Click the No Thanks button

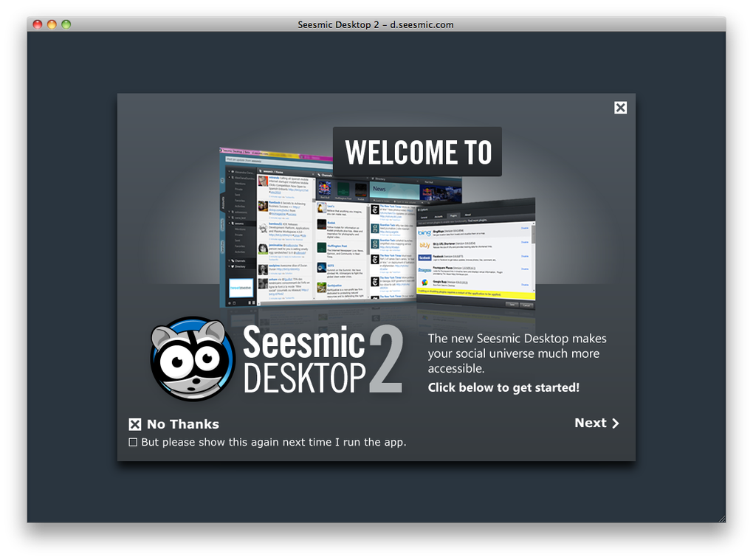(x=173, y=424)
